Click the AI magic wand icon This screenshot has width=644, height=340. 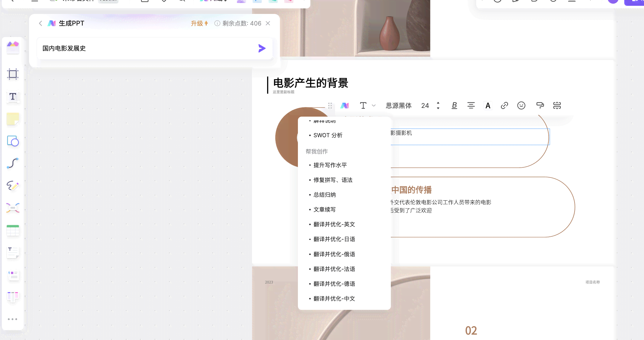pos(344,105)
